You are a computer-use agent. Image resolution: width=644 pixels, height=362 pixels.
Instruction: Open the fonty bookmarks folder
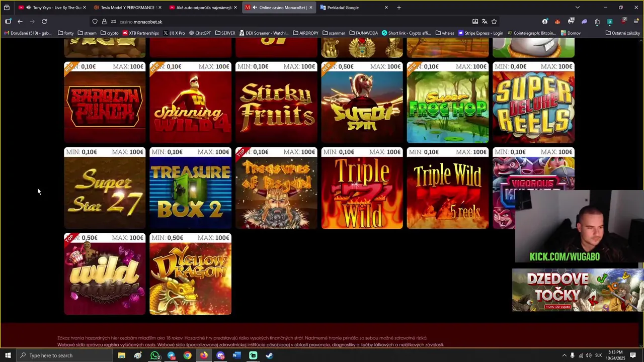(65, 33)
